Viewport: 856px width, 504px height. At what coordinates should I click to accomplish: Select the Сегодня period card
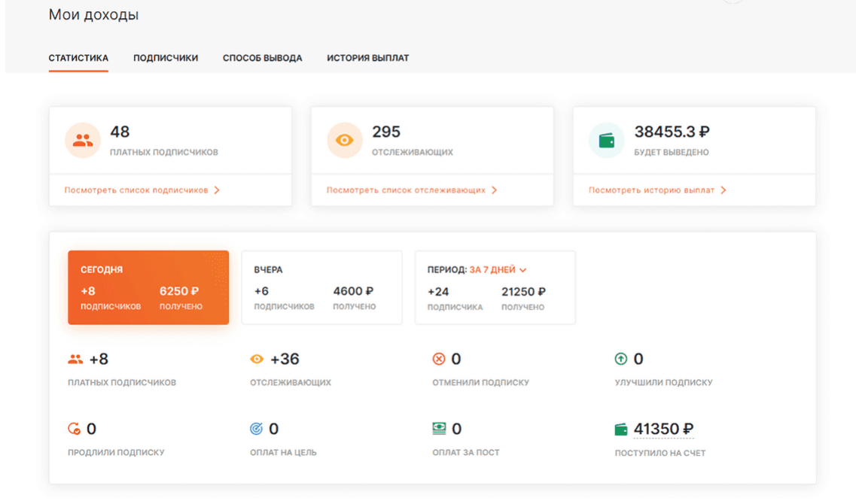click(x=148, y=287)
